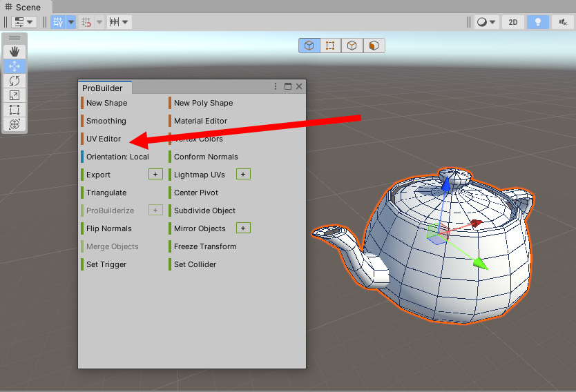
Task: Open ProBuilder window three-dot menu
Action: [276, 86]
